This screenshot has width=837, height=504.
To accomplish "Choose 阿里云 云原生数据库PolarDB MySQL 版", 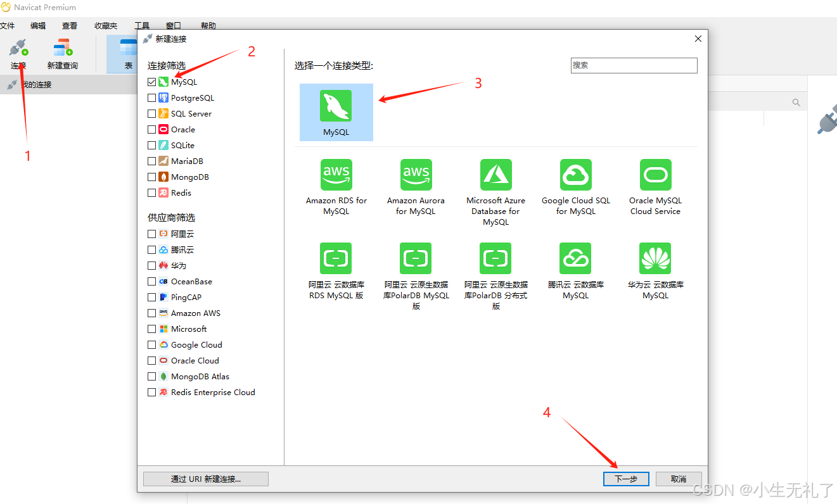I will coord(416,277).
